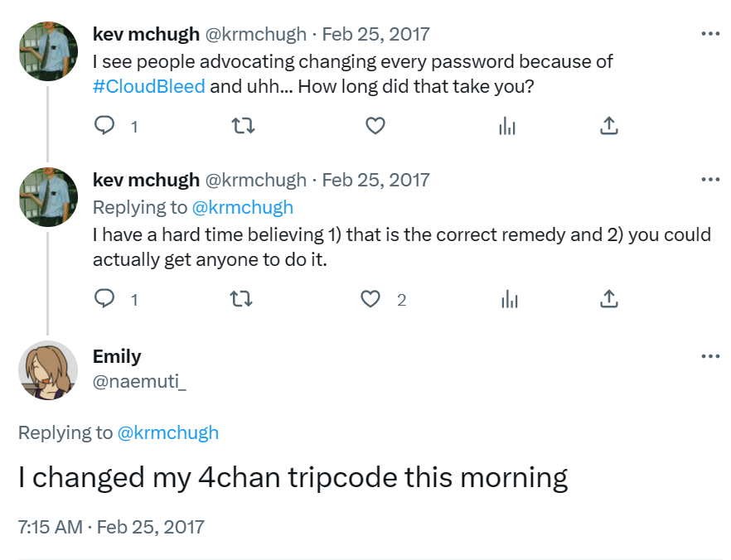
Task: Share the first kev mchugh tweet
Action: pos(608,126)
